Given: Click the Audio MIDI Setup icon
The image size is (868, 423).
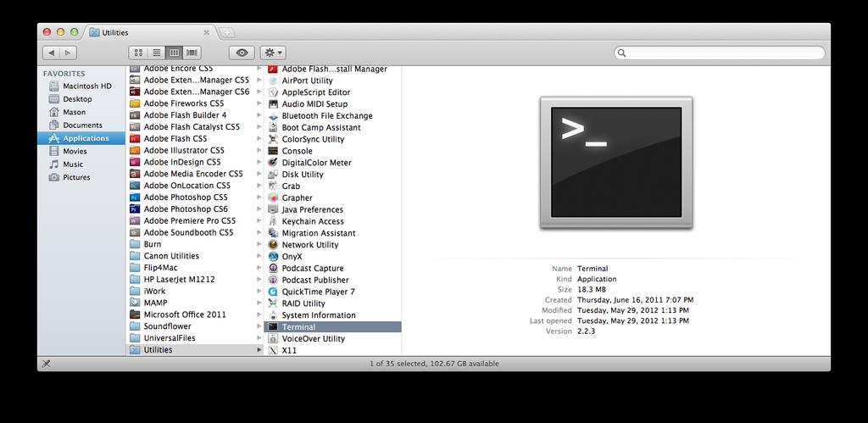Looking at the screenshot, I should (273, 103).
